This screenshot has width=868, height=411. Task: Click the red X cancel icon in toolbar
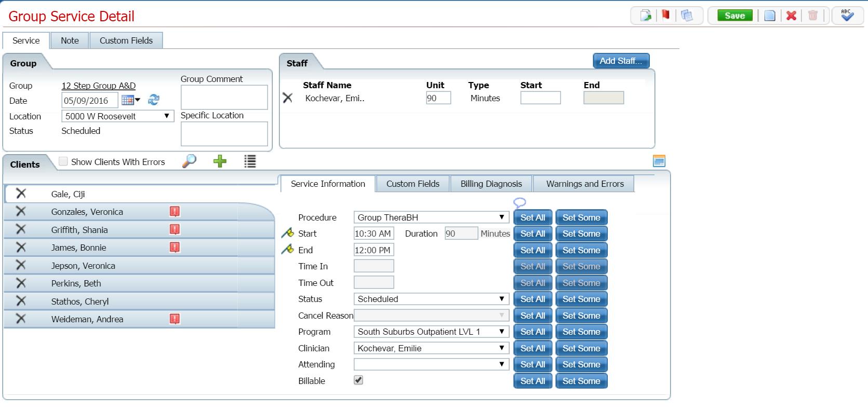(x=791, y=16)
